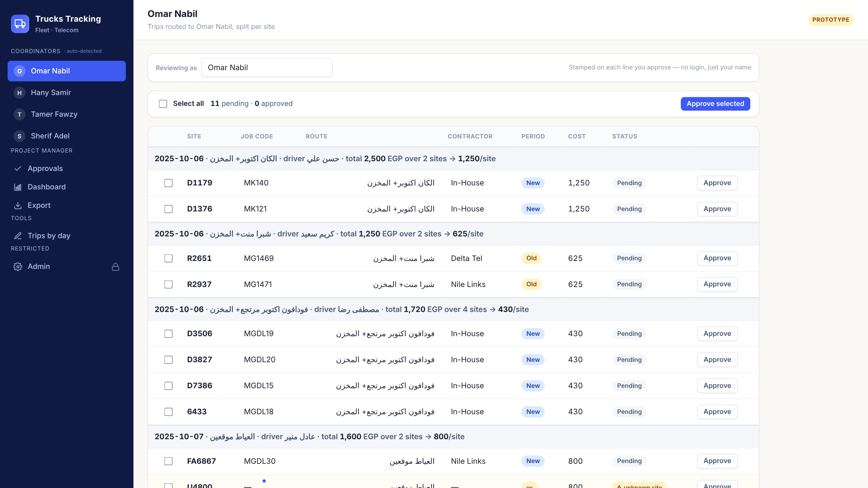This screenshot has width=868, height=488.
Task: Approve the 6433 MGDL18 trip
Action: coord(717,412)
